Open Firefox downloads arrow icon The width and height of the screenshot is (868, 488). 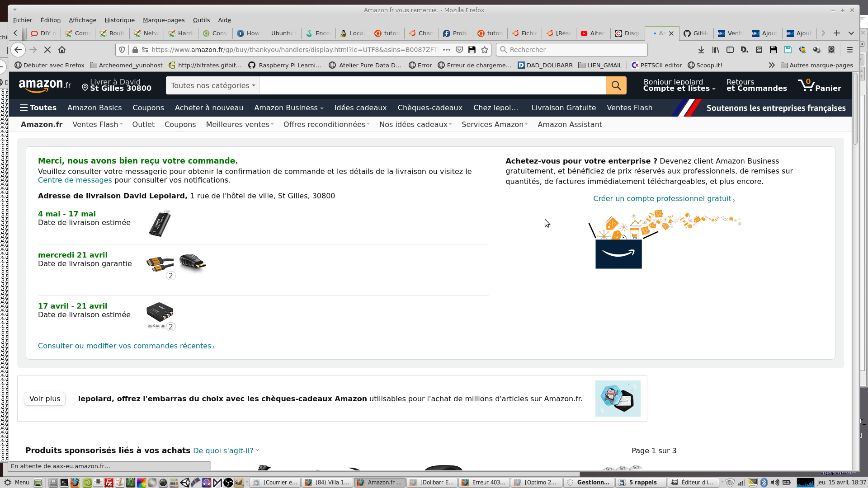coord(701,50)
